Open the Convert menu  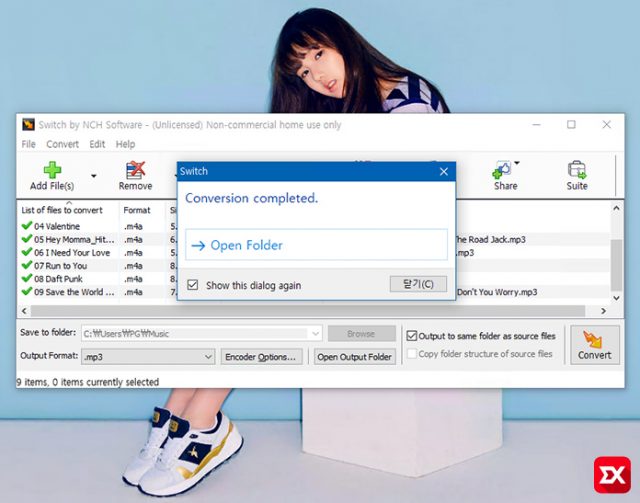point(62,144)
